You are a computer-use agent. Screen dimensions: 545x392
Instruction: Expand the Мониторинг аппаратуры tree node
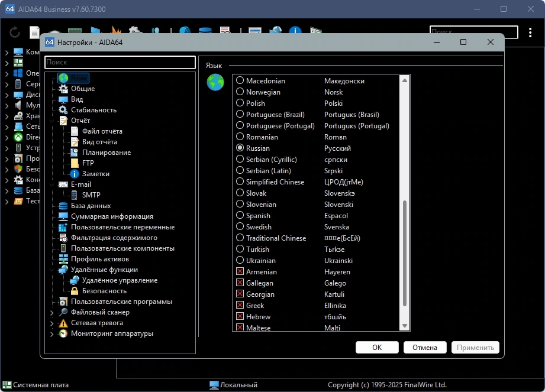pos(52,334)
